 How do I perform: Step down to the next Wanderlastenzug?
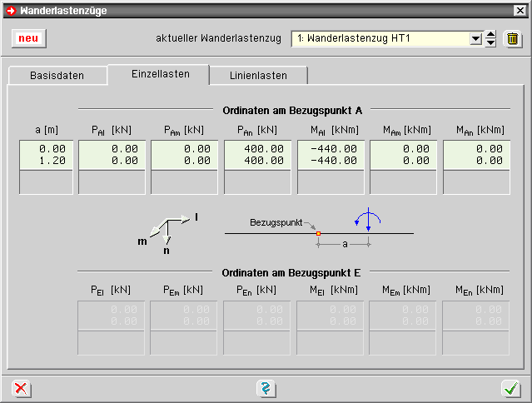point(490,43)
